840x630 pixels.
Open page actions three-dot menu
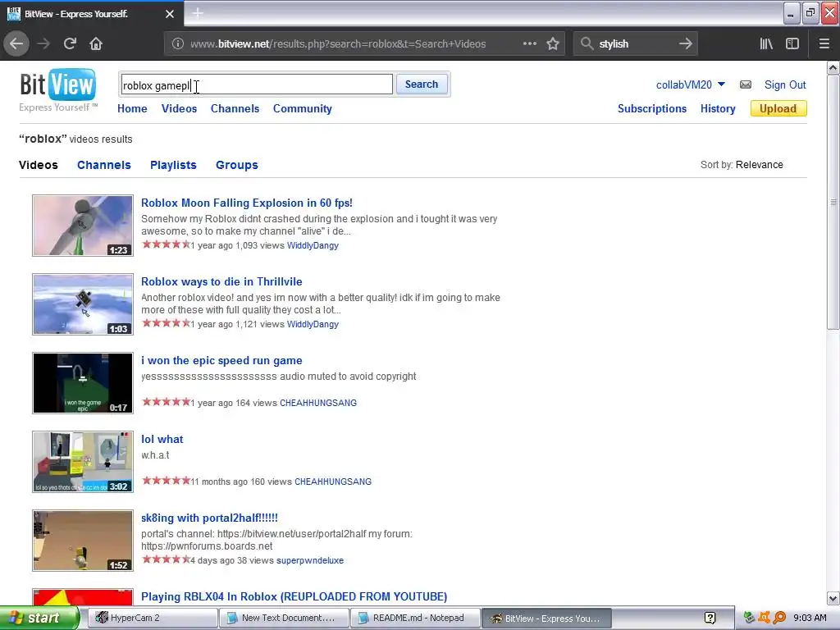[529, 44]
